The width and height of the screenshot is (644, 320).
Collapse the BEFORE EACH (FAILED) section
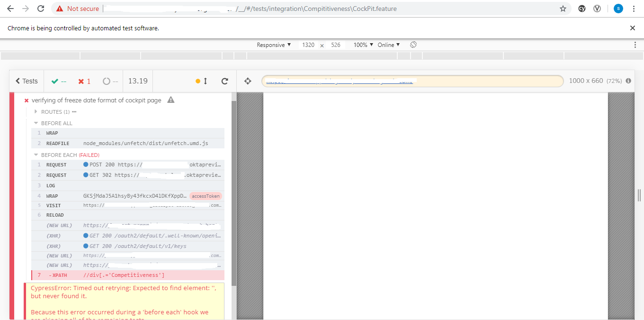point(36,155)
